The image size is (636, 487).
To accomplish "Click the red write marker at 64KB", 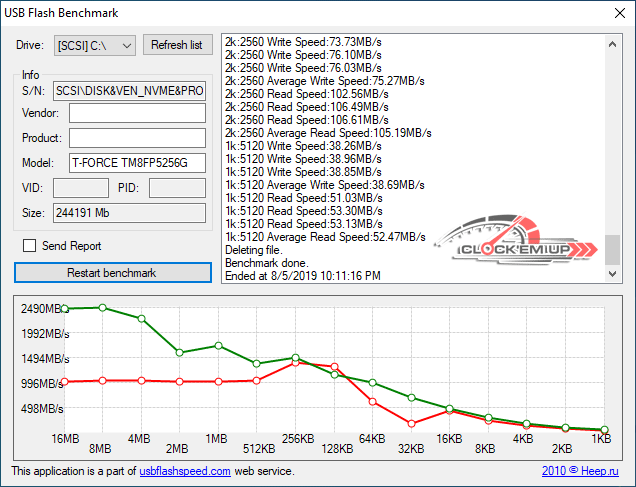I will tap(372, 402).
